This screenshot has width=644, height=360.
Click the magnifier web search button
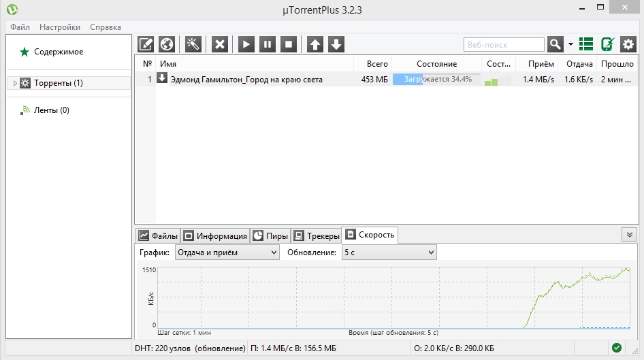pyautogui.click(x=556, y=44)
